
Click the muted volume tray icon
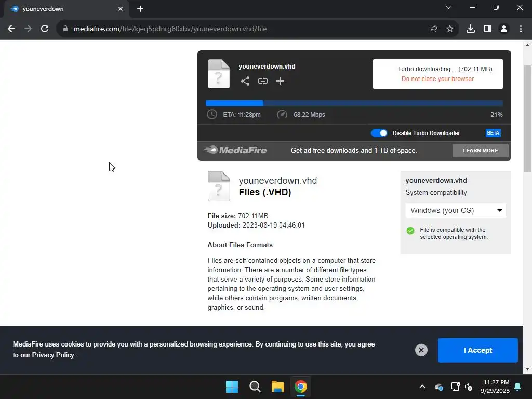pyautogui.click(x=469, y=387)
